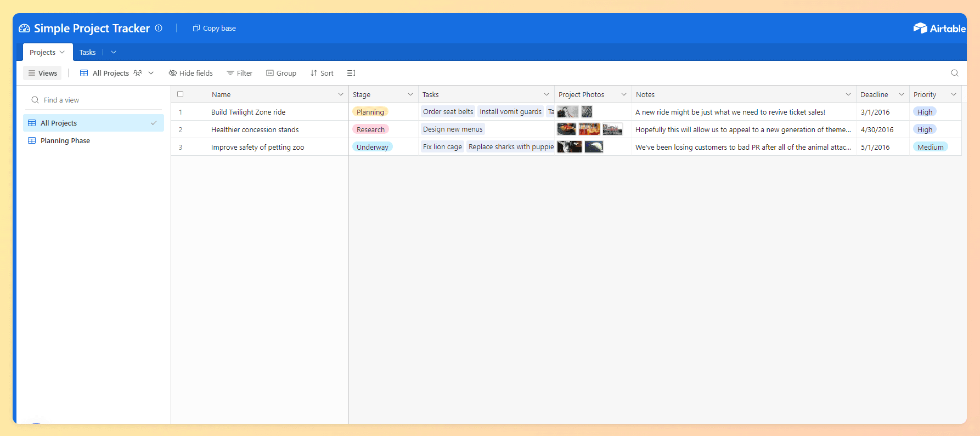Expand the table list chevron after Tasks tab
Image resolution: width=980 pixels, height=436 pixels.
pyautogui.click(x=114, y=52)
